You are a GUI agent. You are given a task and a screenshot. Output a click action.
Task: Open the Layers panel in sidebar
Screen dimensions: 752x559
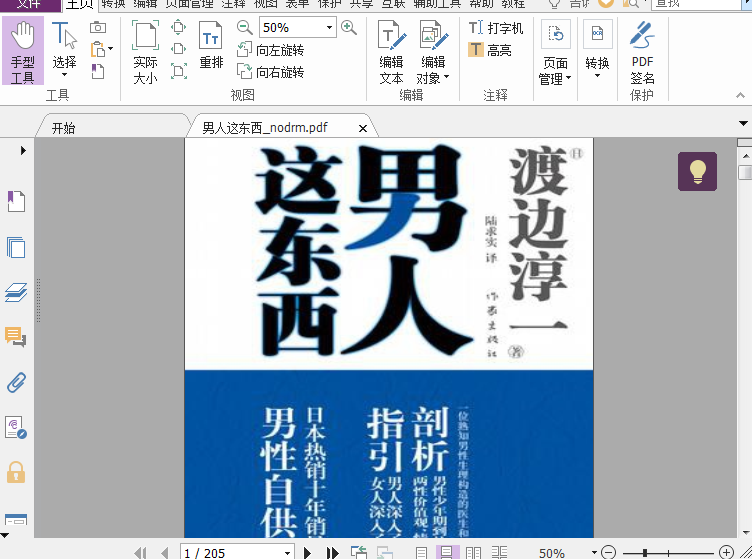pos(16,292)
